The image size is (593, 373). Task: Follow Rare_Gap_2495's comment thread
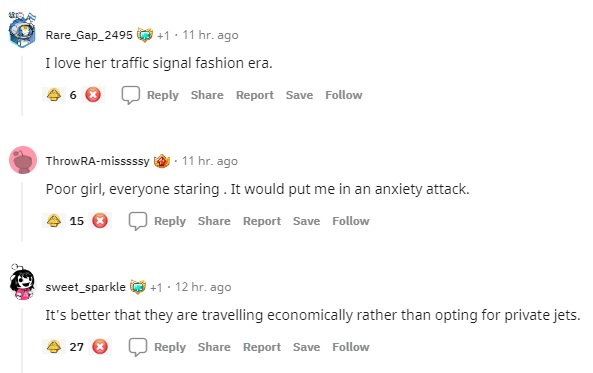(344, 95)
